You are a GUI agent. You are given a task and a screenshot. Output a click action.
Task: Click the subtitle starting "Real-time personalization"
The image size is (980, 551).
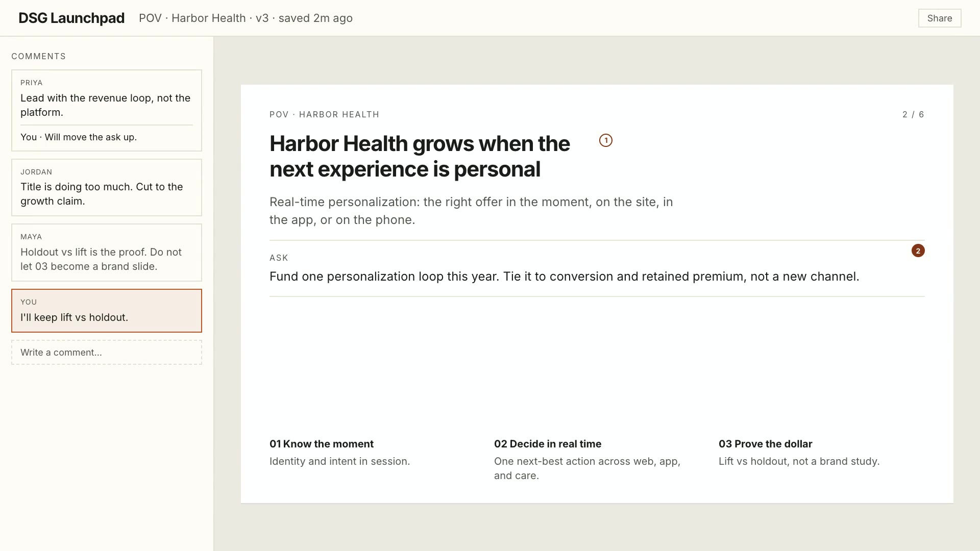click(471, 211)
